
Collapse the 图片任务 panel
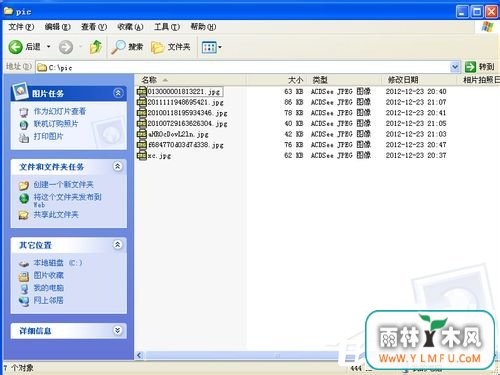pyautogui.click(x=118, y=93)
